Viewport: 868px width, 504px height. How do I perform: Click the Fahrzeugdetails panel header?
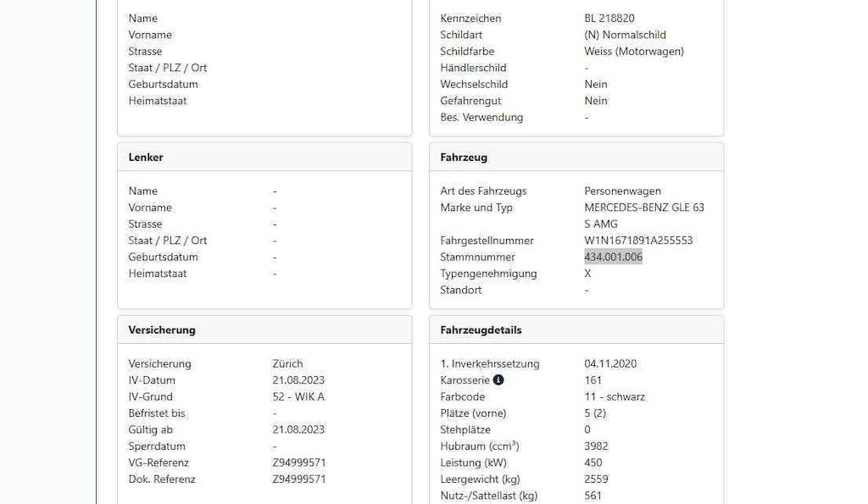tap(481, 330)
